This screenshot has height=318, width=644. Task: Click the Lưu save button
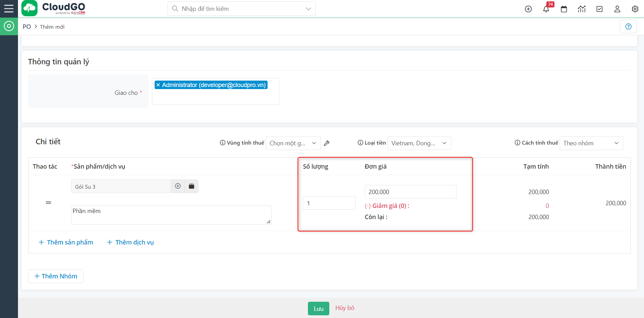click(x=318, y=309)
